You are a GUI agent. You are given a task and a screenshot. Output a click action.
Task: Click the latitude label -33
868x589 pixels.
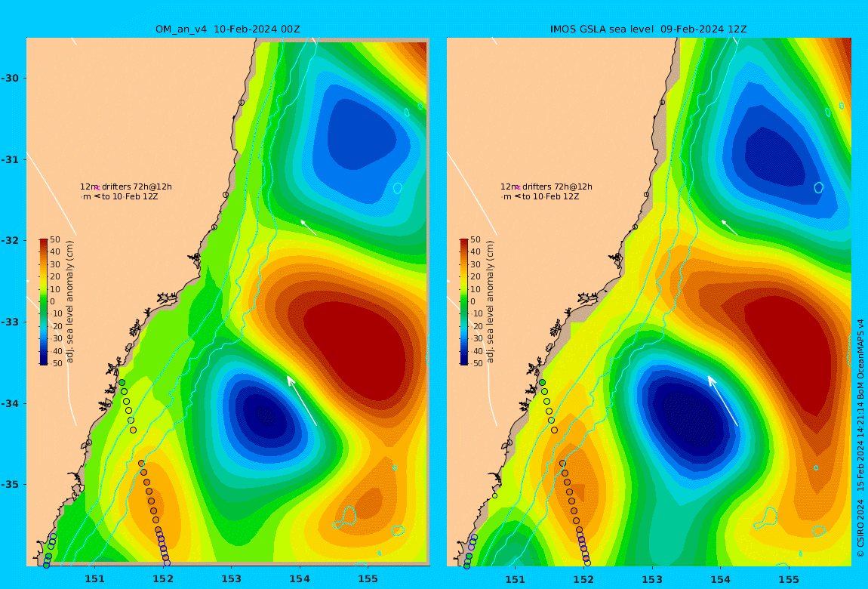9,322
